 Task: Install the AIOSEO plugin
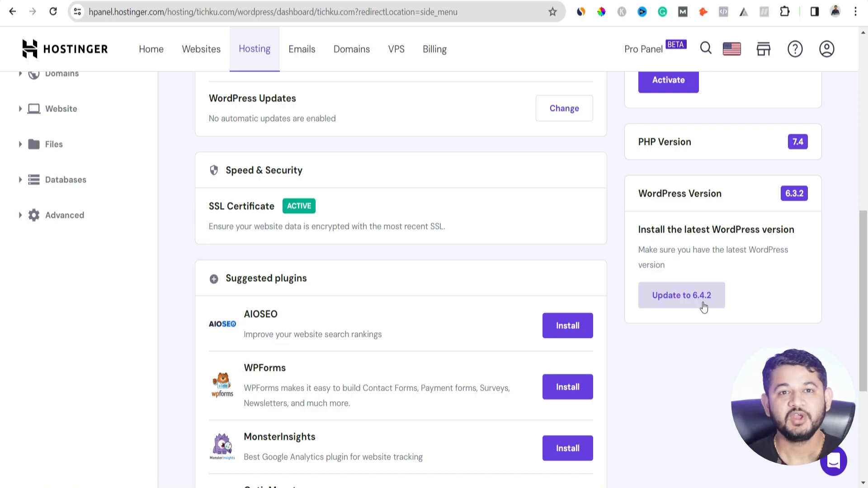click(567, 325)
